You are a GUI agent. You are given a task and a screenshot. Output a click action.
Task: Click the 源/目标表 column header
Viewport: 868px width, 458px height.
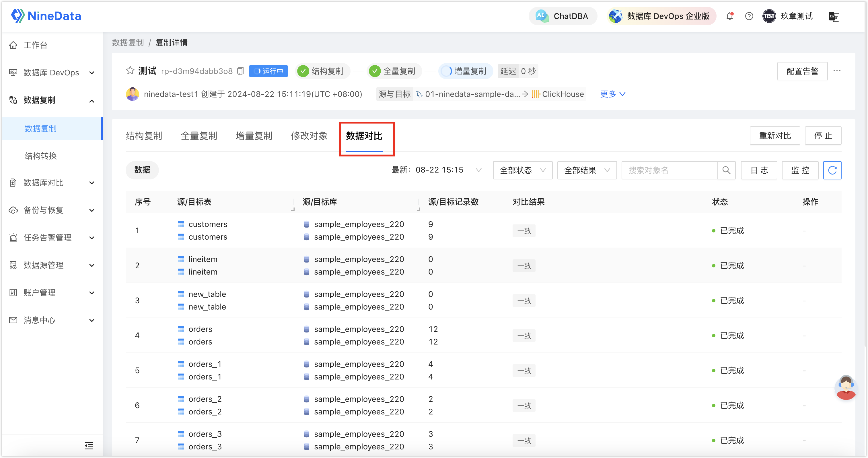pos(194,202)
